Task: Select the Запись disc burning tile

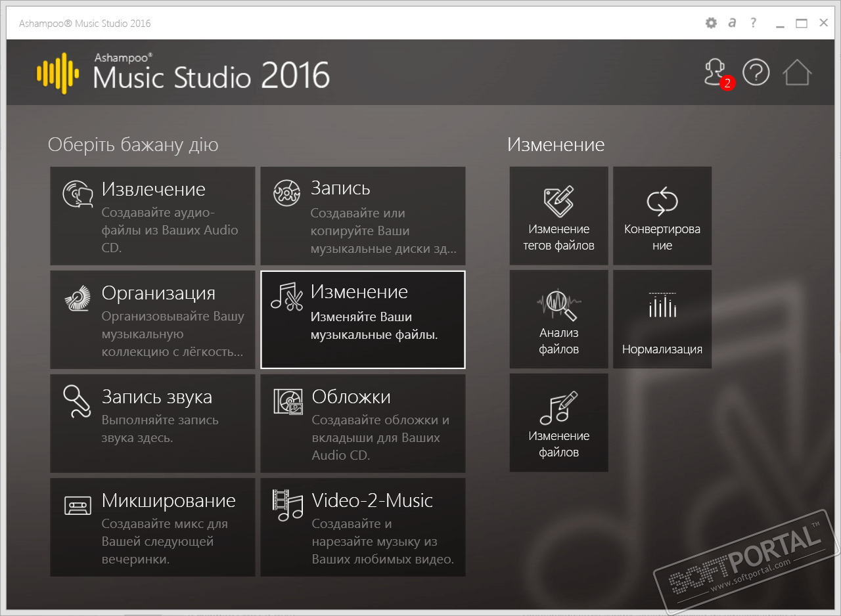Action: point(363,216)
